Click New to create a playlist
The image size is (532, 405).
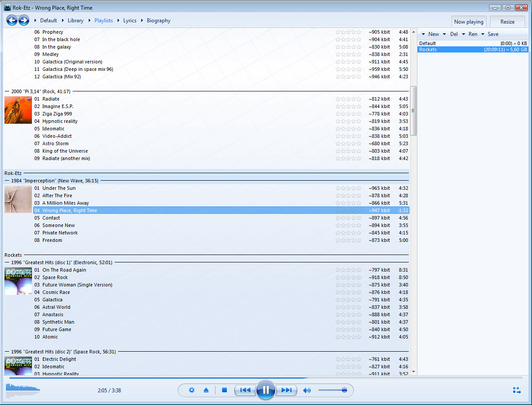tap(434, 34)
